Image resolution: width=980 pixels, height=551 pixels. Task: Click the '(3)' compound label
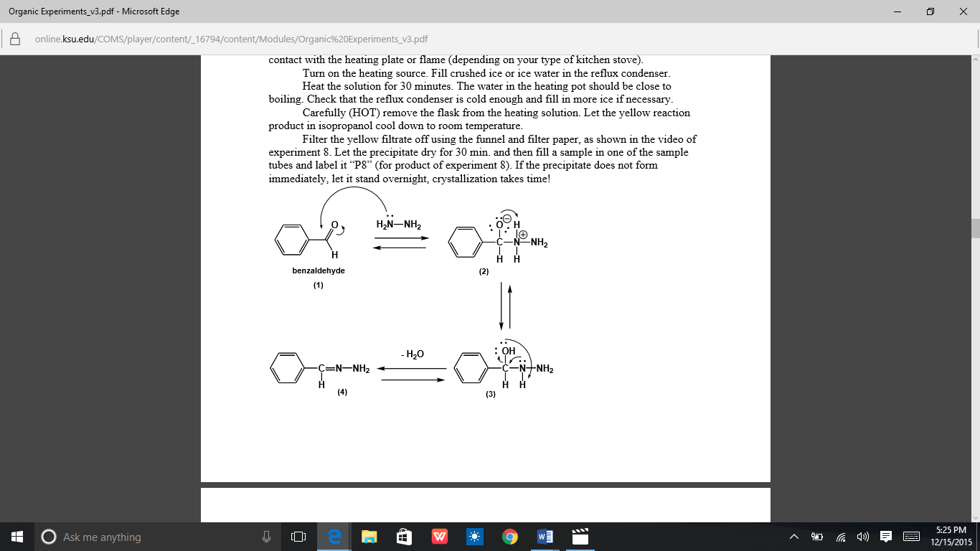pyautogui.click(x=491, y=395)
